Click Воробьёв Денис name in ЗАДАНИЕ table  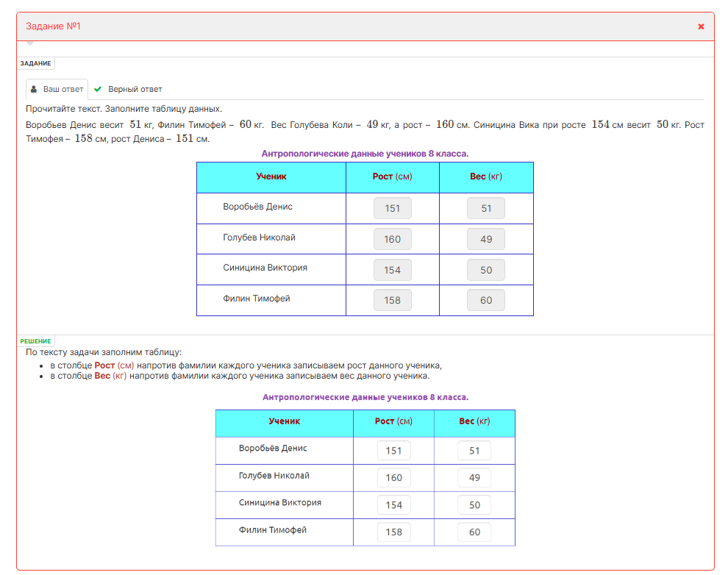tap(257, 207)
